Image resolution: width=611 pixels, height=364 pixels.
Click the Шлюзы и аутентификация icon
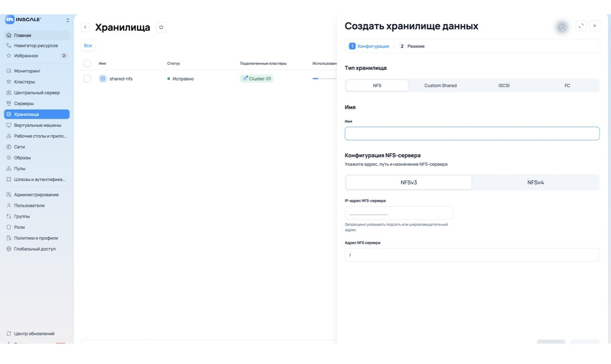tap(9, 180)
